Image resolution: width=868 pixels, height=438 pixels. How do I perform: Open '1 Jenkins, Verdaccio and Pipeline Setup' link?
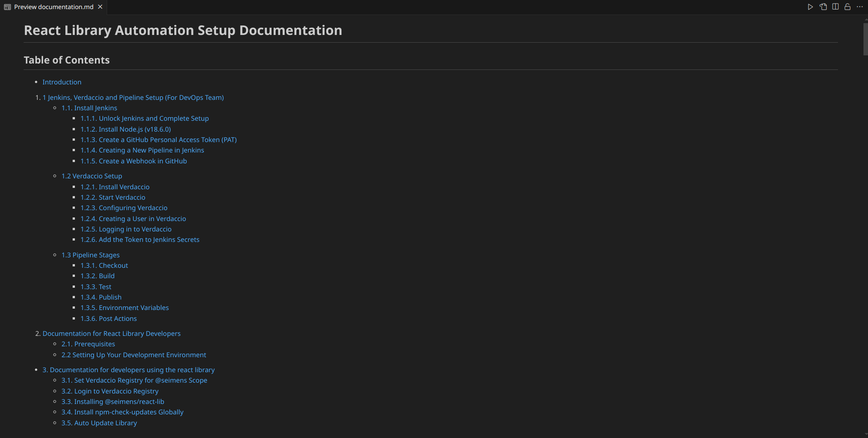133,98
